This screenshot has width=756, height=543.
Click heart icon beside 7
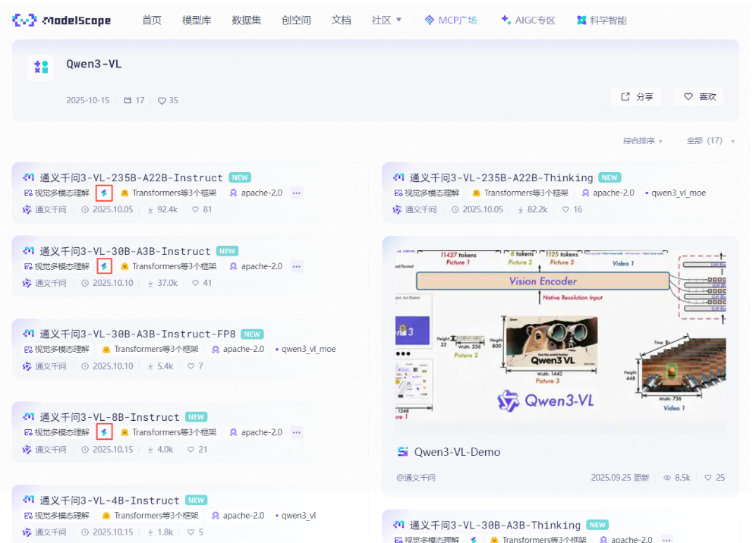(191, 366)
